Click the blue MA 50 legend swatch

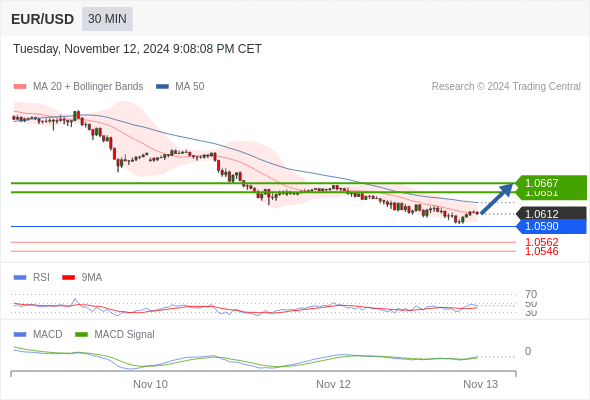pyautogui.click(x=162, y=87)
